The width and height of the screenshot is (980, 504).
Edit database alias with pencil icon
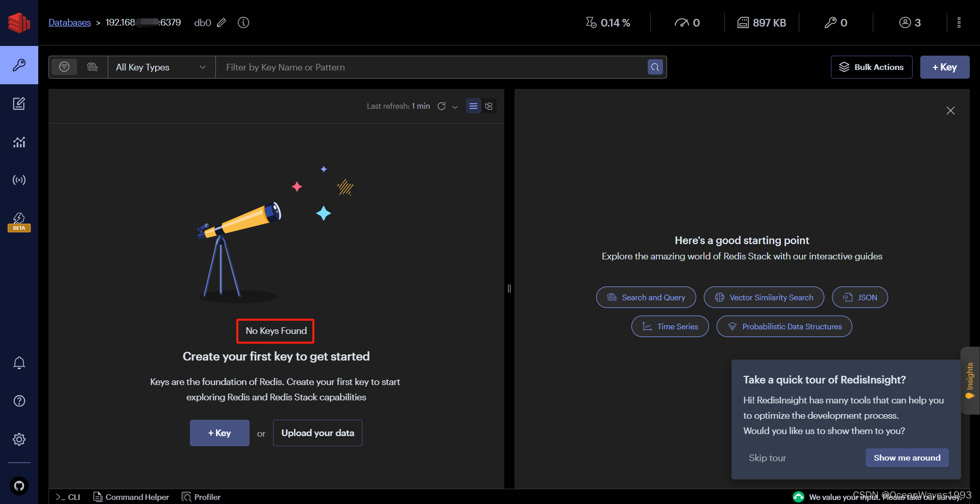click(x=222, y=22)
